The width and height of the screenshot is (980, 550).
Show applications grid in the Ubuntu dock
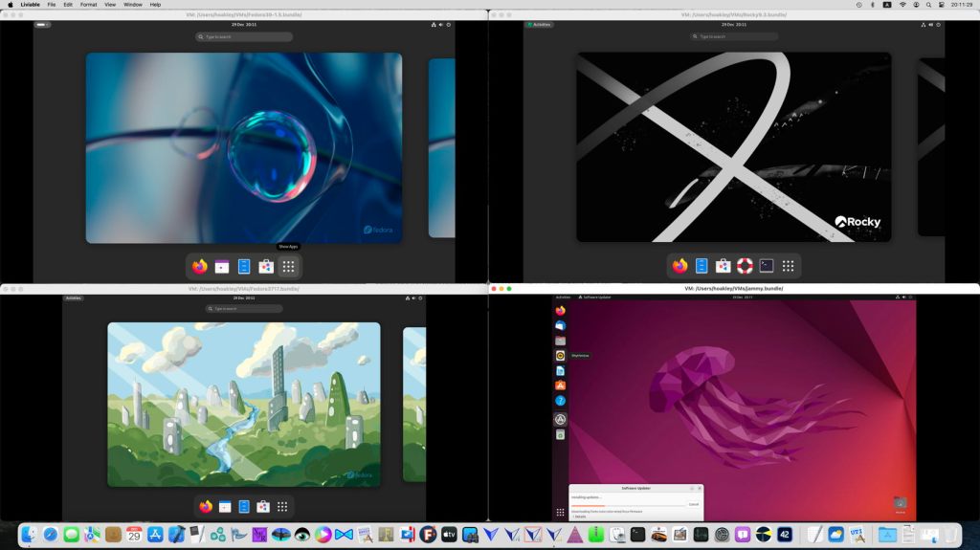[560, 513]
